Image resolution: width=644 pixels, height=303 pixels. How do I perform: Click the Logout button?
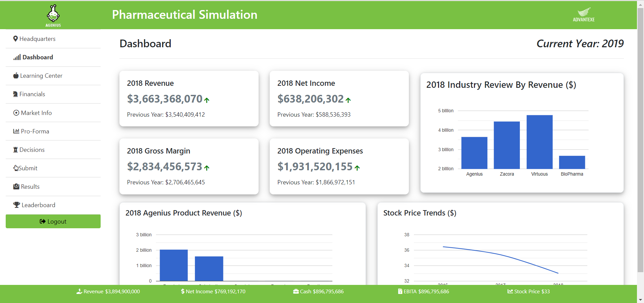click(53, 221)
